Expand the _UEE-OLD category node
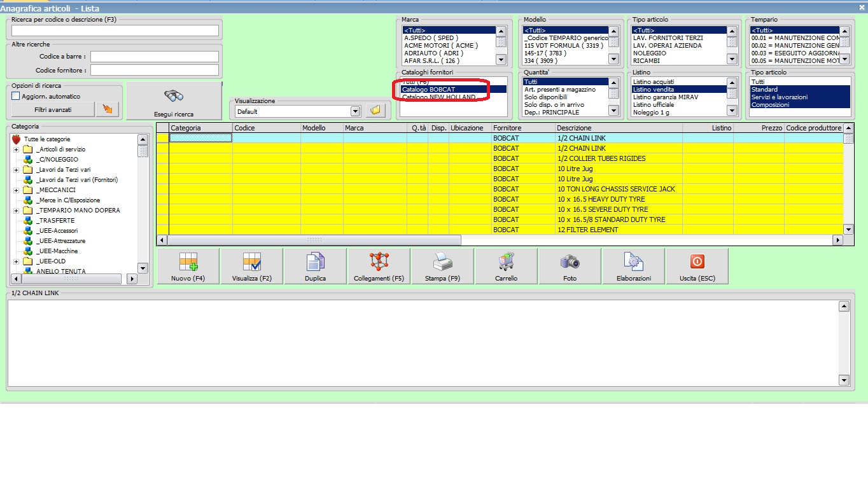868x486 pixels. pyautogui.click(x=16, y=261)
